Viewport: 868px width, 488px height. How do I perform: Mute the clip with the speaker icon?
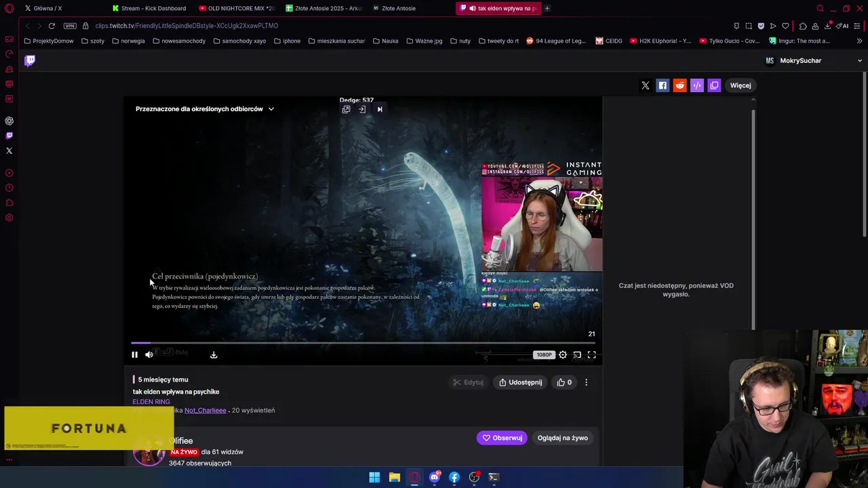tap(149, 354)
